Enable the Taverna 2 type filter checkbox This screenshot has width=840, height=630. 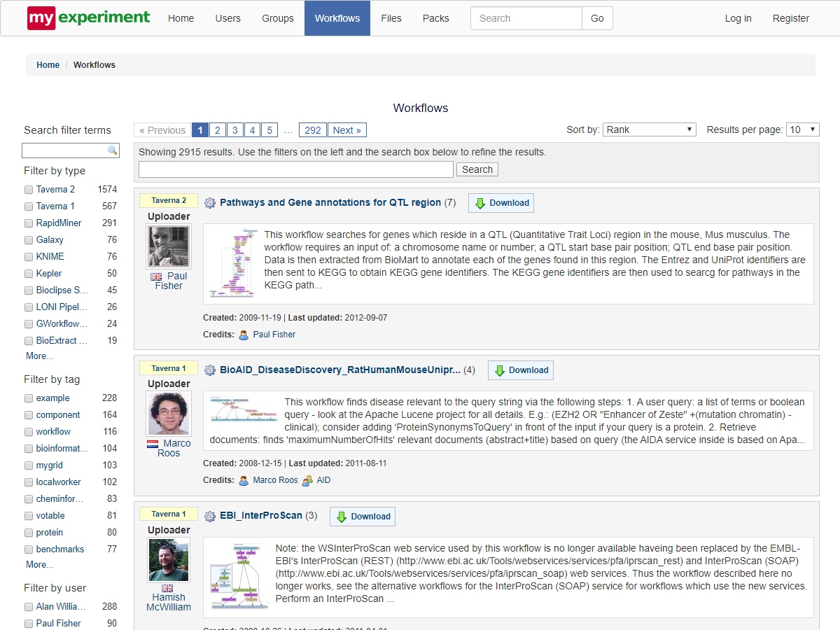click(29, 190)
